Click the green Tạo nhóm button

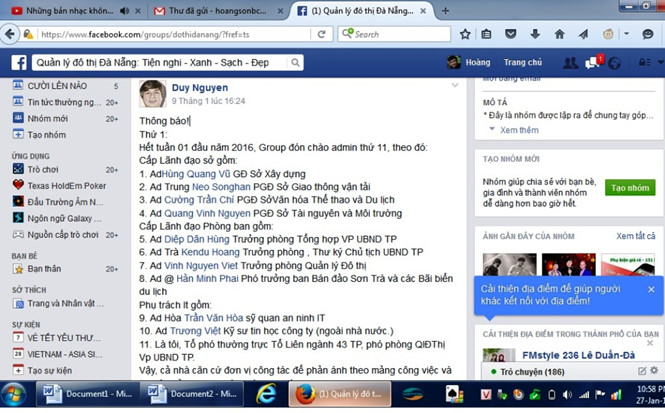(630, 187)
